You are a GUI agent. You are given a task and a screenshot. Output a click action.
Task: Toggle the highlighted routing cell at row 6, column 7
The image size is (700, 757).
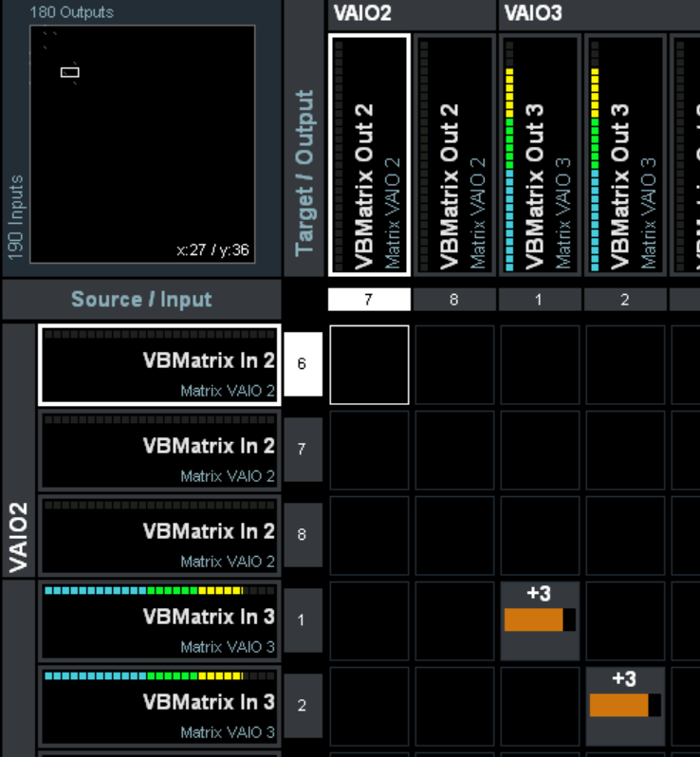pyautogui.click(x=369, y=365)
